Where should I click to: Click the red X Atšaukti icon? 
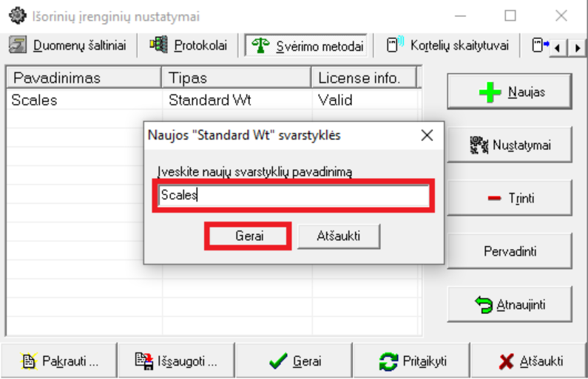506,362
